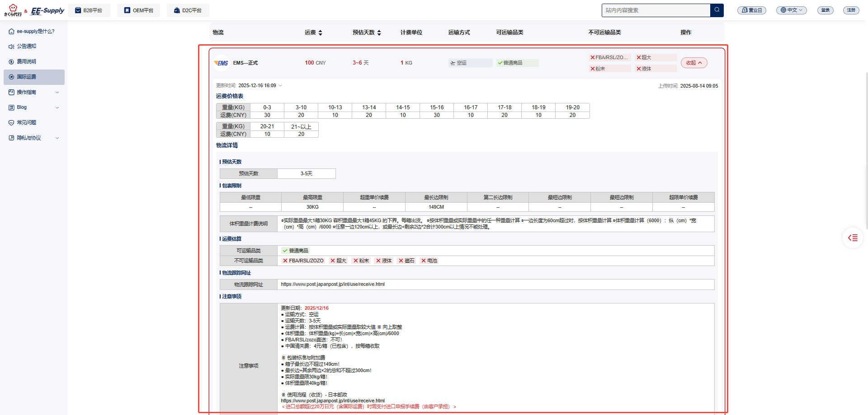Image resolution: width=868 pixels, height=415 pixels.
Task: Open the japanpost link under 物流跟踪网址
Action: coord(333,284)
